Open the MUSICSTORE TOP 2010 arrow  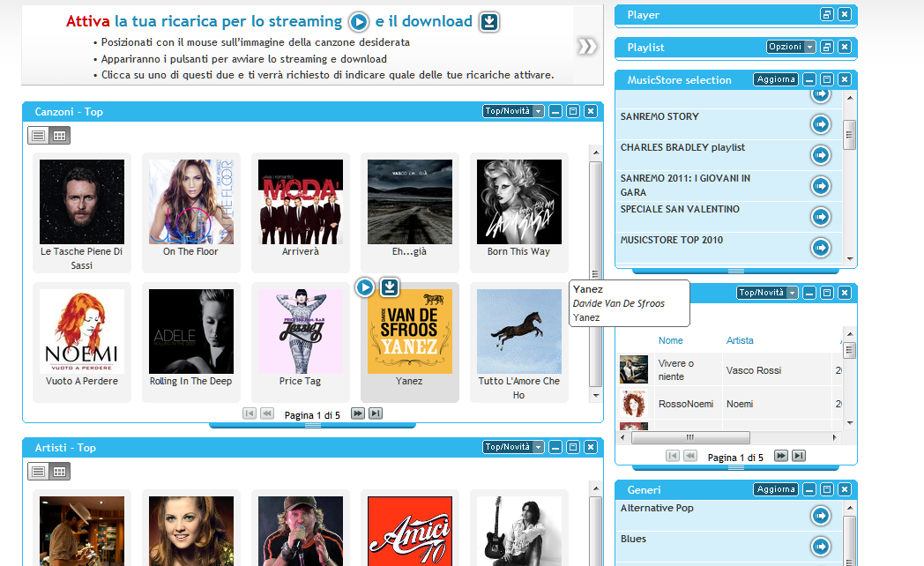(820, 248)
